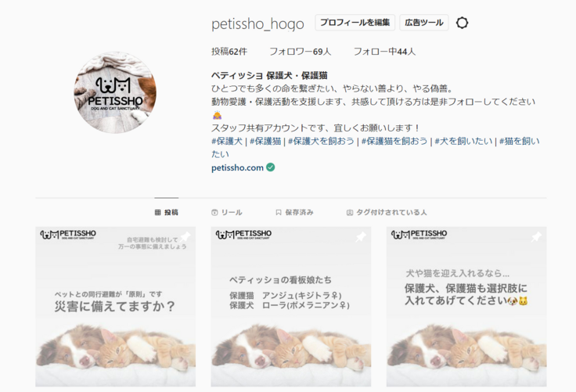Open the 広告ツール button
The image size is (576, 392).
(x=424, y=23)
